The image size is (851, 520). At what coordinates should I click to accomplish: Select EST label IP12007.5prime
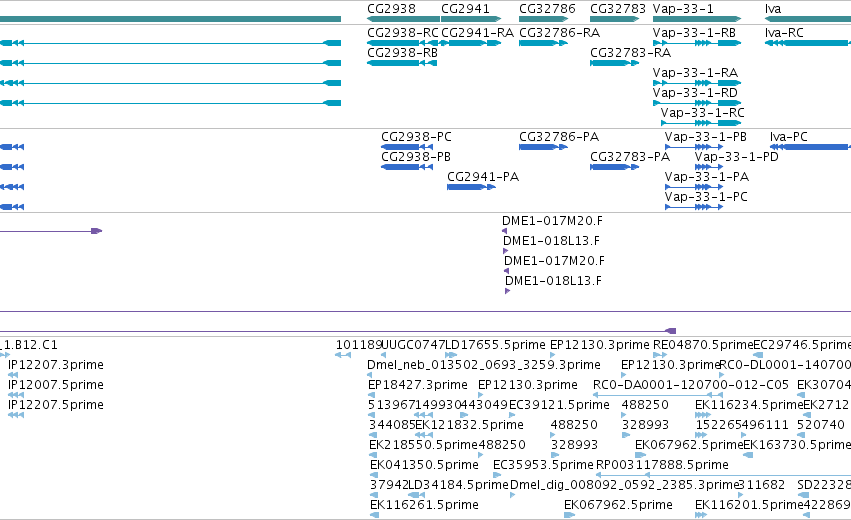[56, 385]
